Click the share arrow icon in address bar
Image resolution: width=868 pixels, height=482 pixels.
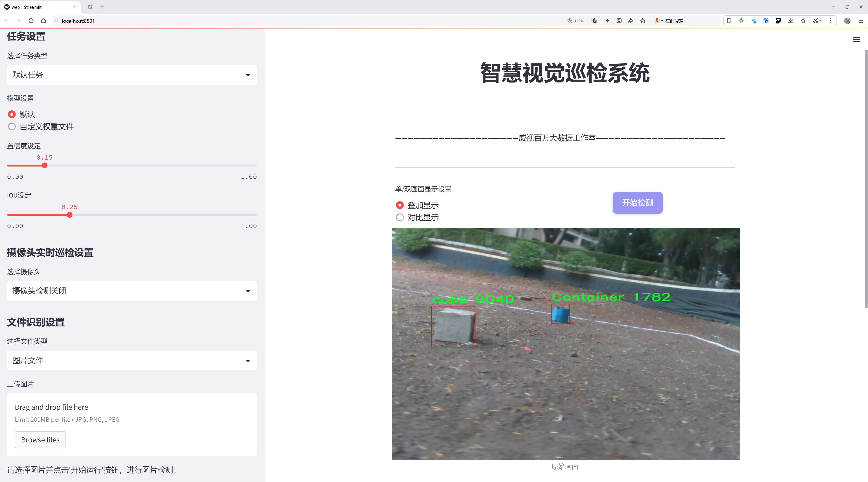coord(630,21)
